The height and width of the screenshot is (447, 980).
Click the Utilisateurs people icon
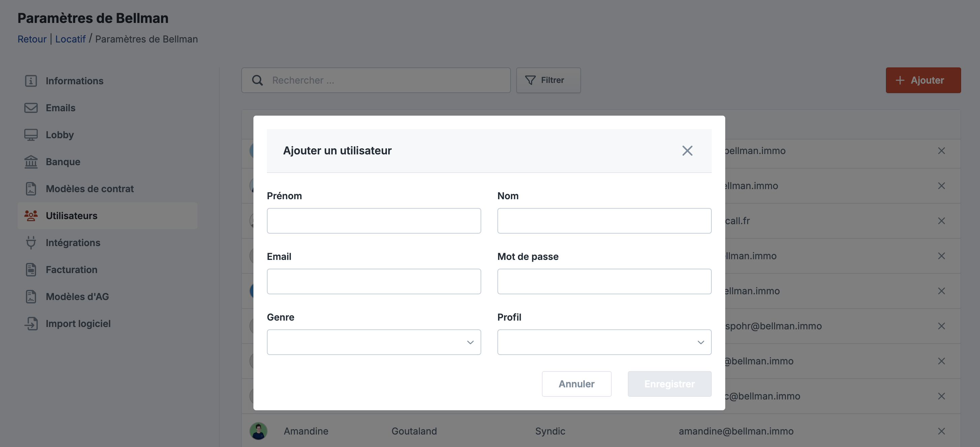[x=31, y=216]
